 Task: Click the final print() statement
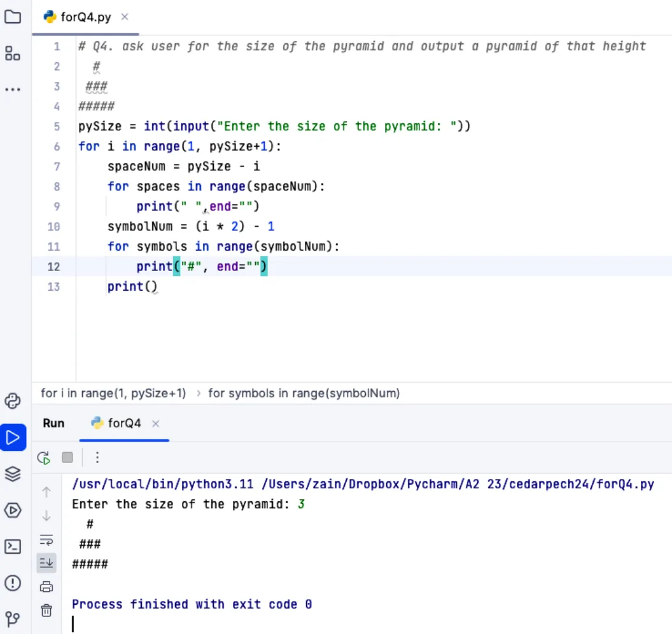pyautogui.click(x=132, y=286)
